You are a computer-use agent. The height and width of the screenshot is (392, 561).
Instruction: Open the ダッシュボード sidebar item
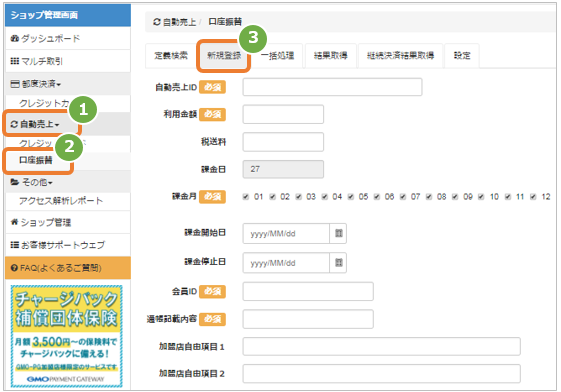(x=68, y=38)
